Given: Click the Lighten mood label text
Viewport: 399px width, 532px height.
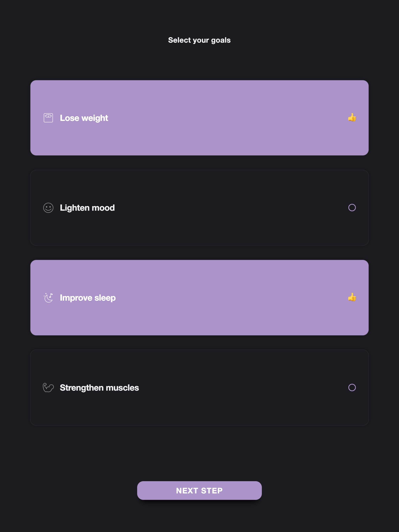Looking at the screenshot, I should tap(87, 208).
